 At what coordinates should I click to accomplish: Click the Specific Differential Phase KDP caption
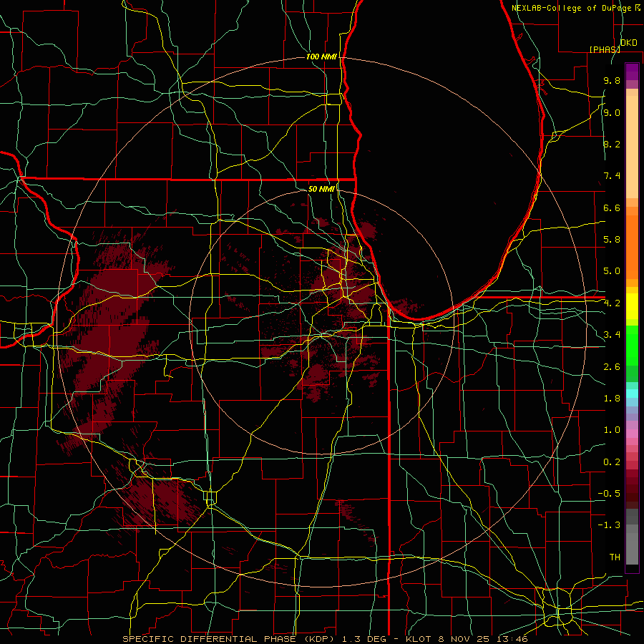[x=325, y=639]
